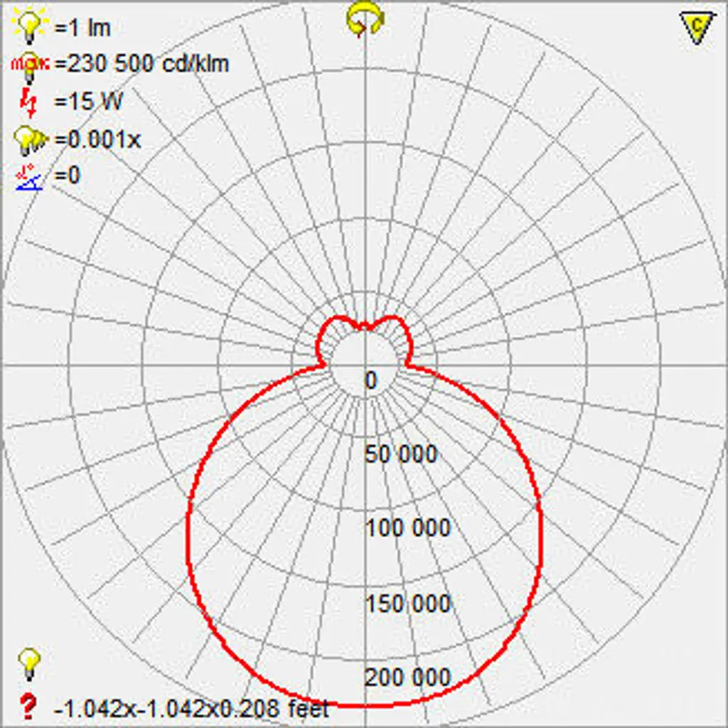Select the "=0" tilt value

68,175
